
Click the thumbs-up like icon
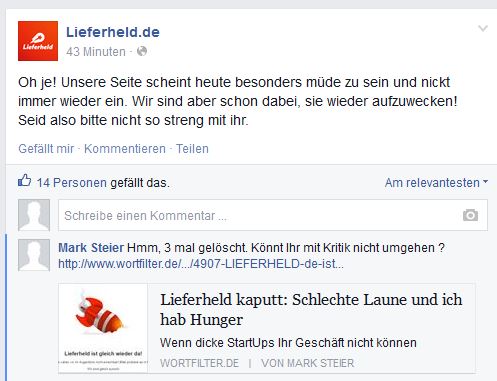pos(25,181)
